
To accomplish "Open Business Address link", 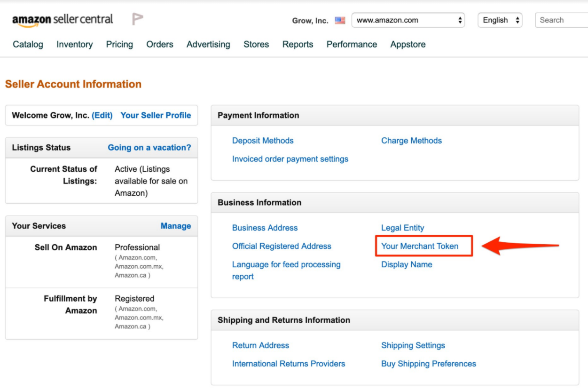I will (x=265, y=228).
